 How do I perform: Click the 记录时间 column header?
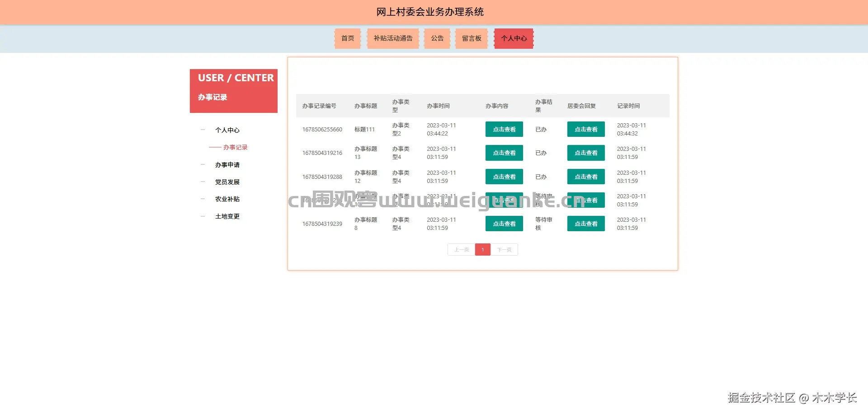(x=628, y=106)
